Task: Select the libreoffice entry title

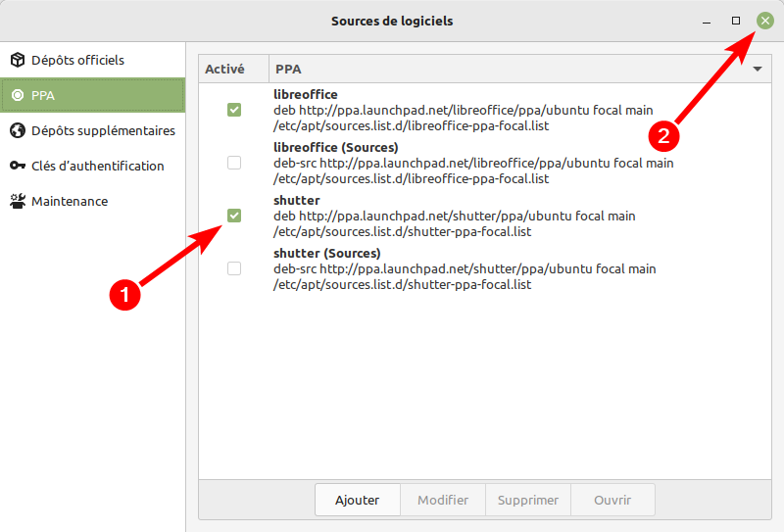Action: coord(306,94)
